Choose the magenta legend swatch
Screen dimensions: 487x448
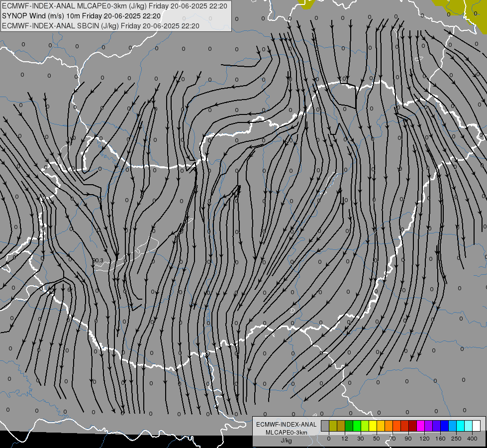click(x=420, y=426)
